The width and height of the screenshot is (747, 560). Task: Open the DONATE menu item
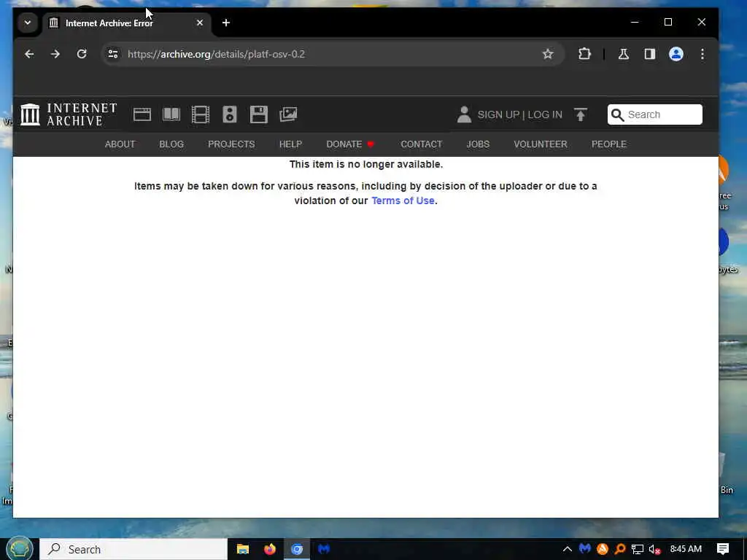pos(351,144)
